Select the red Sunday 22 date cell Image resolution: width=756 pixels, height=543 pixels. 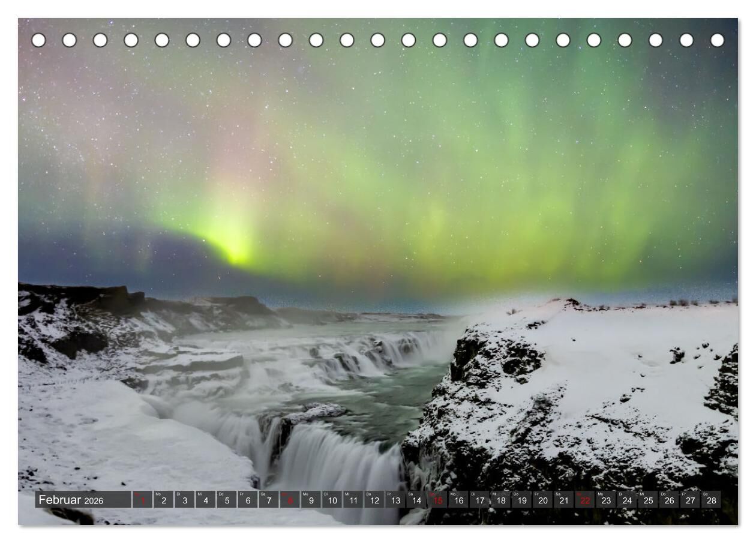click(585, 500)
